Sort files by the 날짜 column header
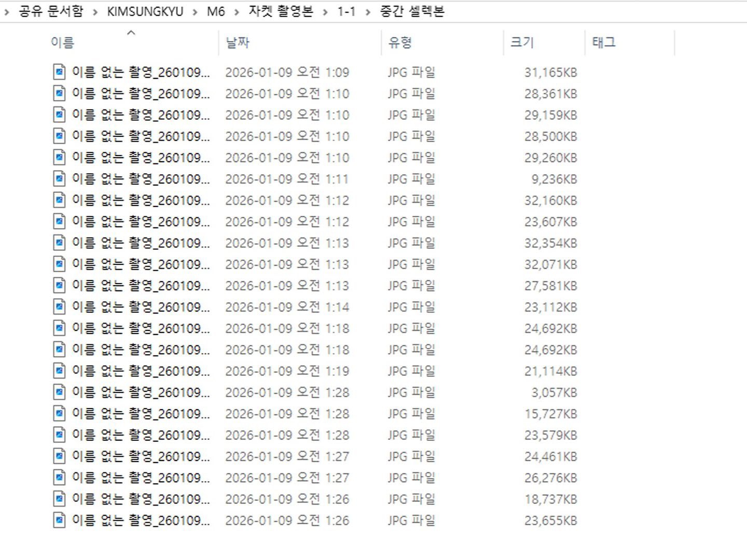Image resolution: width=747 pixels, height=560 pixels. click(x=238, y=43)
